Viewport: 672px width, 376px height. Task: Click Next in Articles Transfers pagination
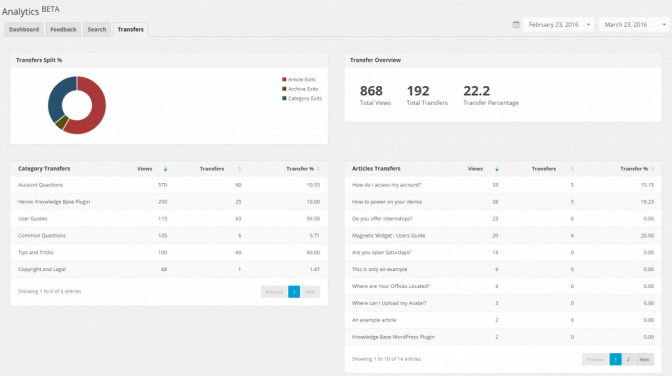(644, 359)
